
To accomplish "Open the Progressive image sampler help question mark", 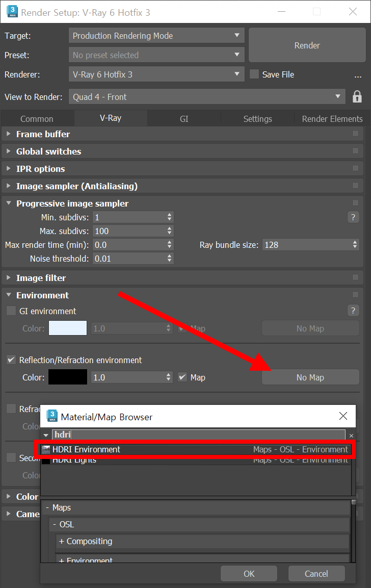I will [x=353, y=217].
